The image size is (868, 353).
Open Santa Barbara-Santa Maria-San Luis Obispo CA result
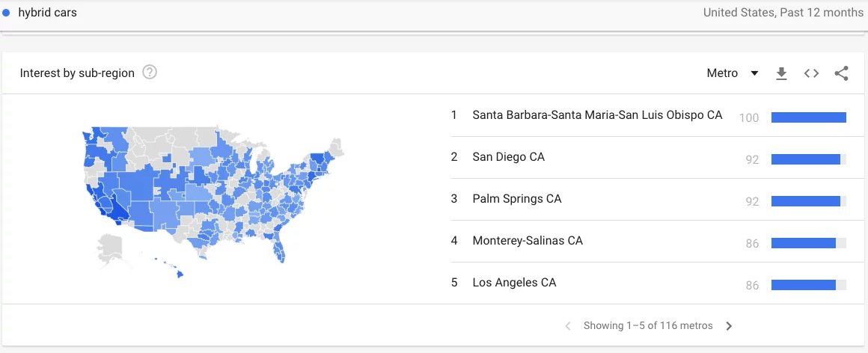(597, 115)
